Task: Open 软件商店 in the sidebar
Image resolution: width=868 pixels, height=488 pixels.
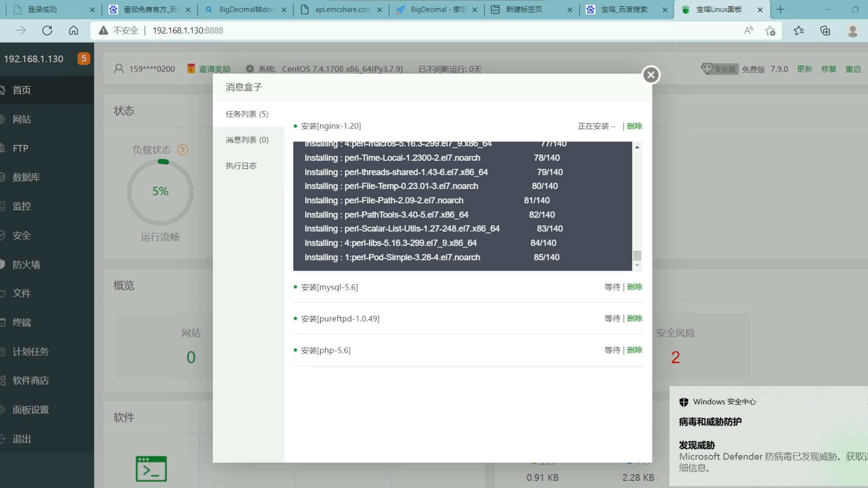Action: (x=47, y=380)
